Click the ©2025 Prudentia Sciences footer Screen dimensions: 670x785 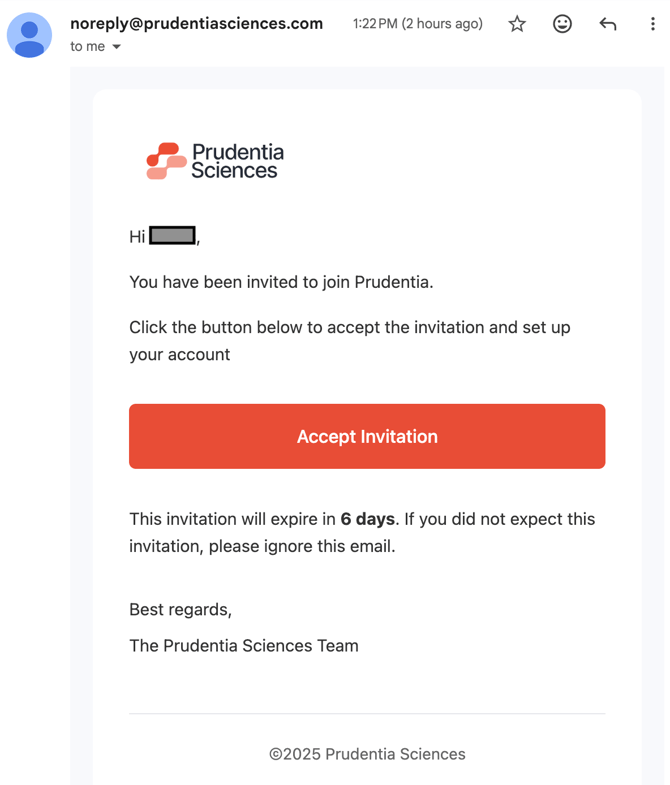[367, 754]
